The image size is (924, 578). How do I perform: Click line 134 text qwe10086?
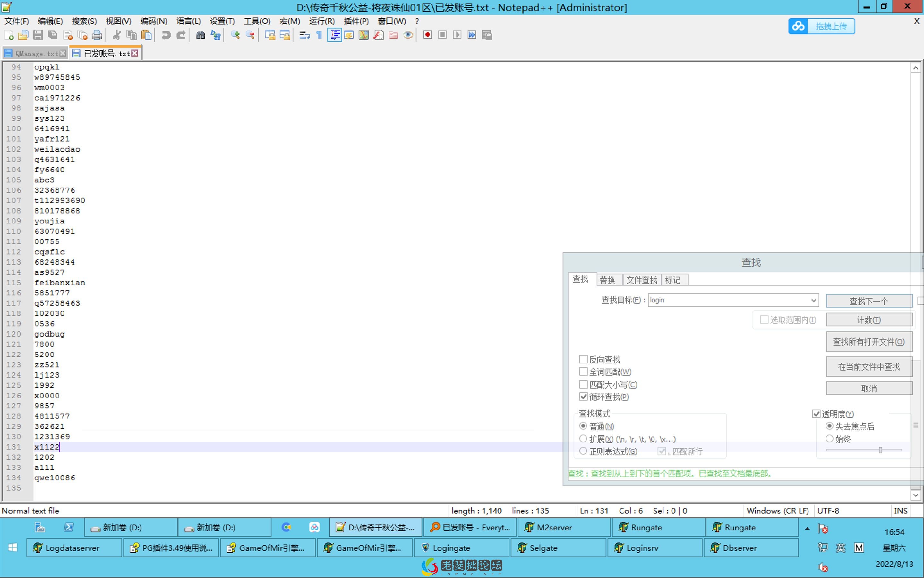tap(55, 478)
